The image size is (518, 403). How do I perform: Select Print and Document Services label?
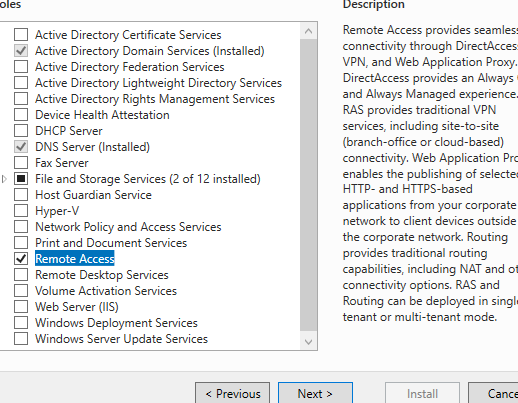tap(111, 243)
